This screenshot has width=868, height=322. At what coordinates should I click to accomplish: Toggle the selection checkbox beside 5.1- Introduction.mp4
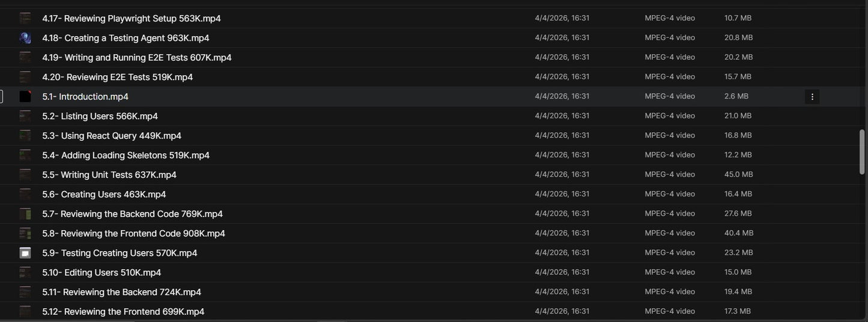pyautogui.click(x=1, y=97)
